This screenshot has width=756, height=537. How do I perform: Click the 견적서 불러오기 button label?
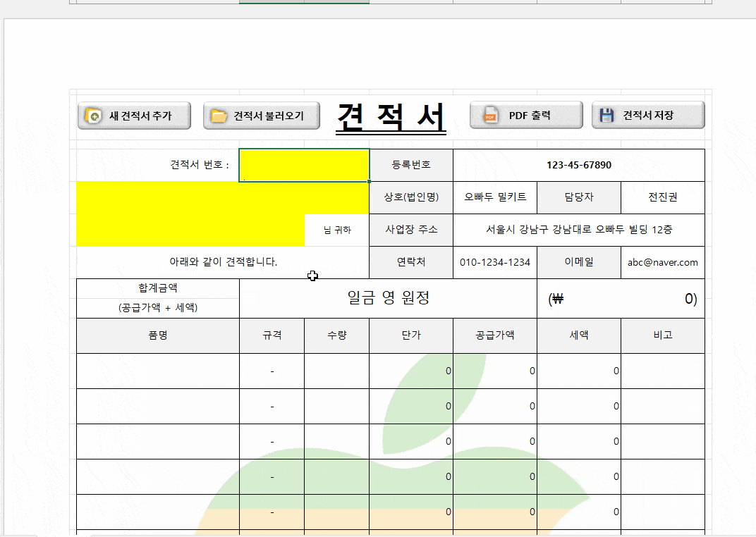[269, 116]
